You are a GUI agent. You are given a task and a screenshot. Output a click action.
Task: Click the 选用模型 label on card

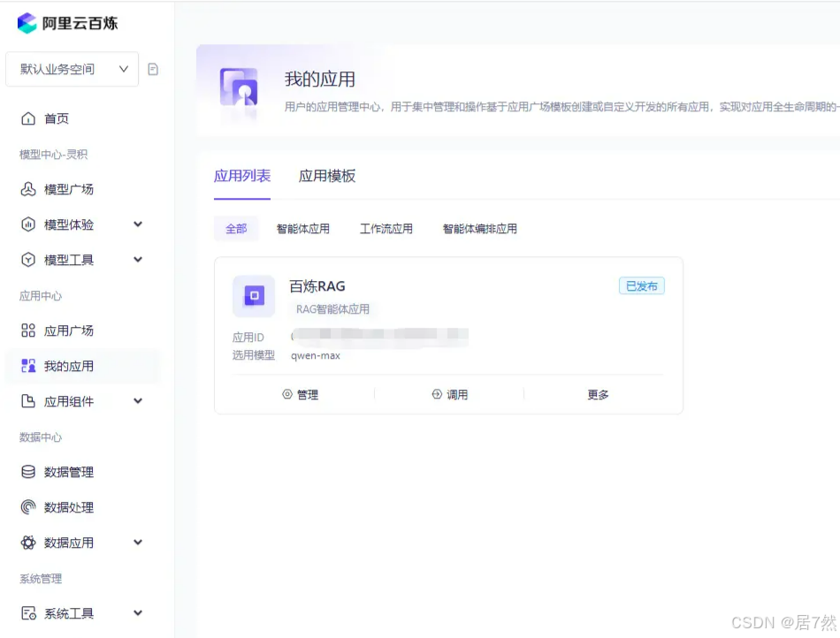click(x=254, y=355)
